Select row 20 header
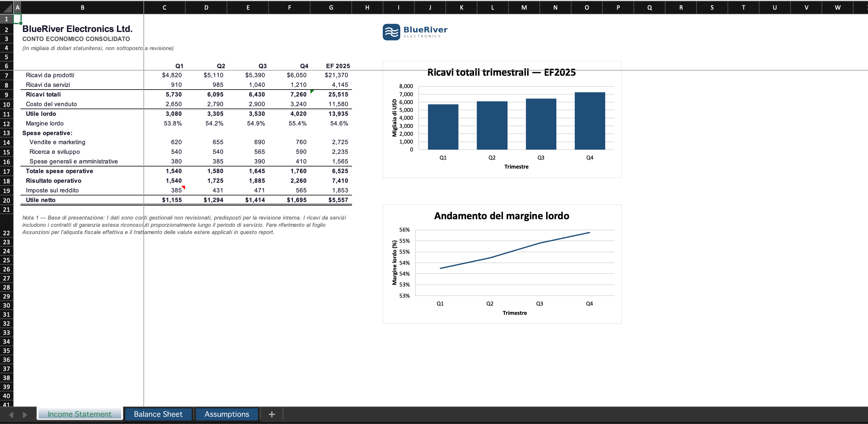The image size is (868, 424). pyautogui.click(x=6, y=200)
